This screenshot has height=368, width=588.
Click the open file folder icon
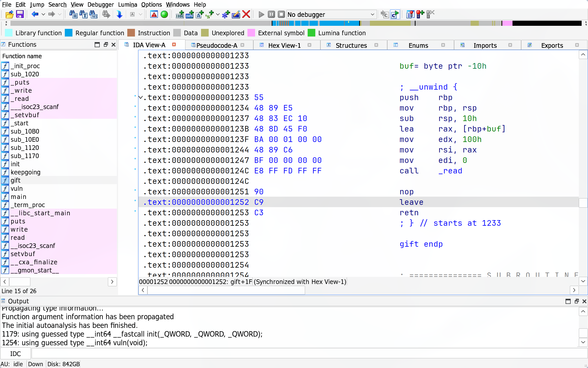click(9, 14)
